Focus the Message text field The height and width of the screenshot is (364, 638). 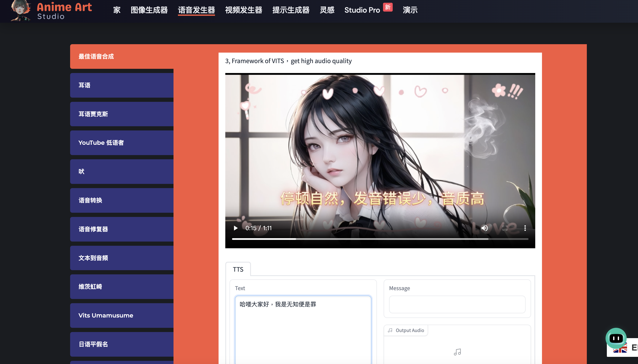pyautogui.click(x=457, y=304)
